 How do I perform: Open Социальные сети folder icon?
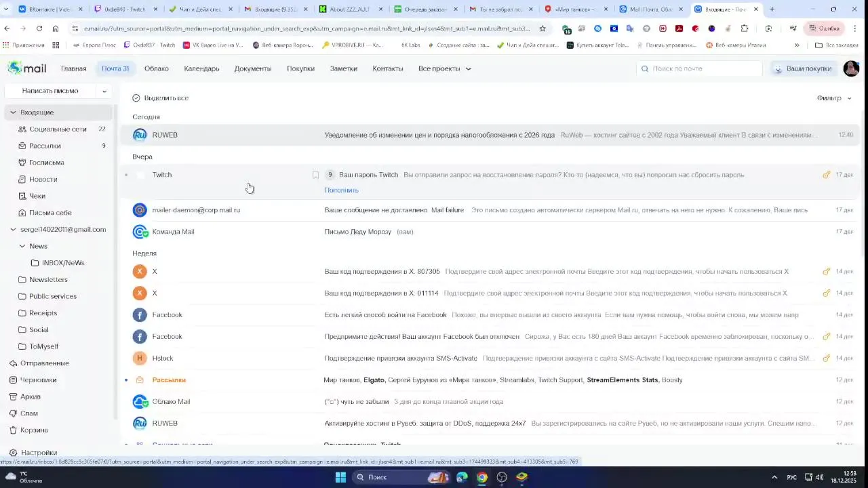[x=22, y=129]
